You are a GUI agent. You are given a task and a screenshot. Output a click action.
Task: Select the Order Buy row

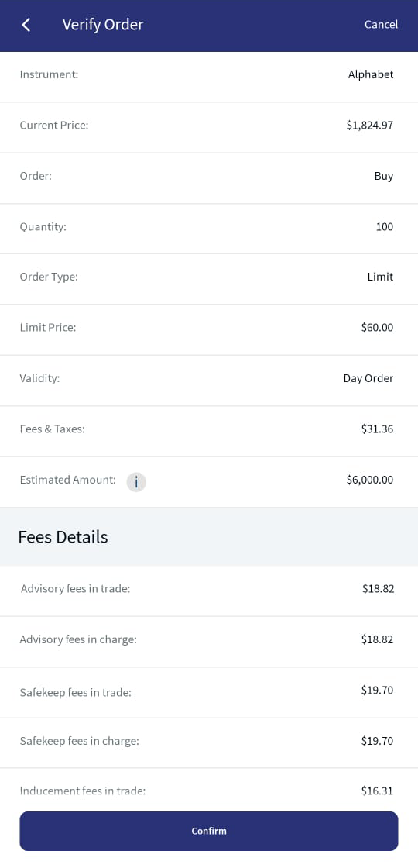209,178
